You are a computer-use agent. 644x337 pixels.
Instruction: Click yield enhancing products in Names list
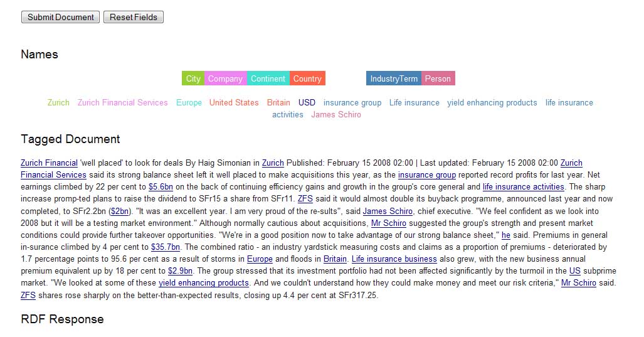(492, 102)
